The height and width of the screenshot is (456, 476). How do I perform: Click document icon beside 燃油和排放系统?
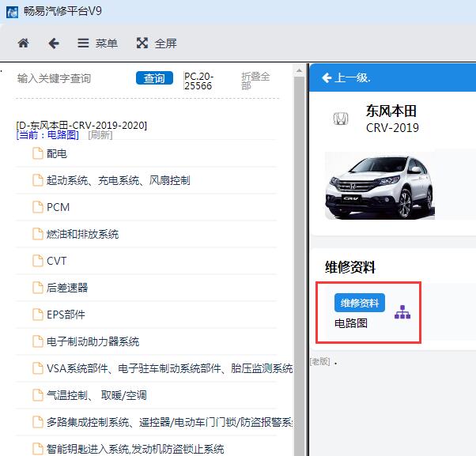point(38,234)
